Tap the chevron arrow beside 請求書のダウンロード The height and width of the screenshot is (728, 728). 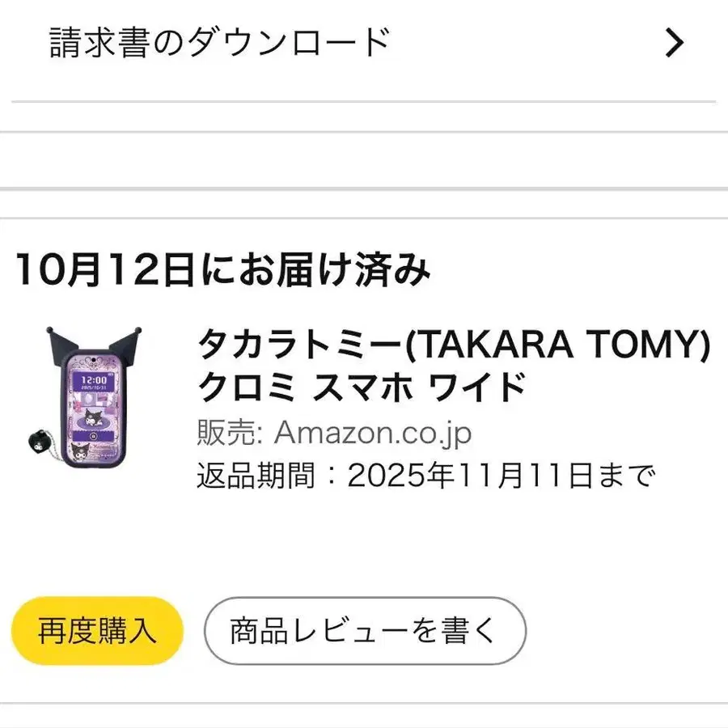coord(674,43)
